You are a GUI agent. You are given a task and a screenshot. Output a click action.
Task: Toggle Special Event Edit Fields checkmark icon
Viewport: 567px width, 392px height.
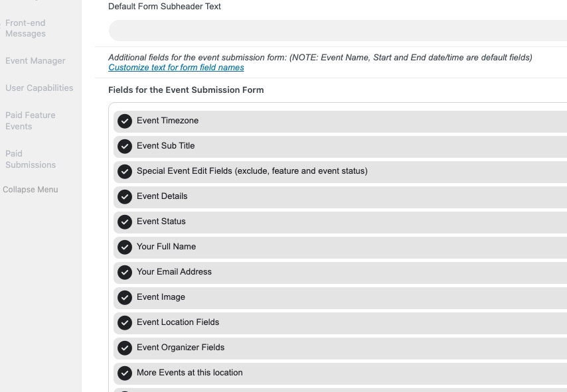click(x=125, y=172)
